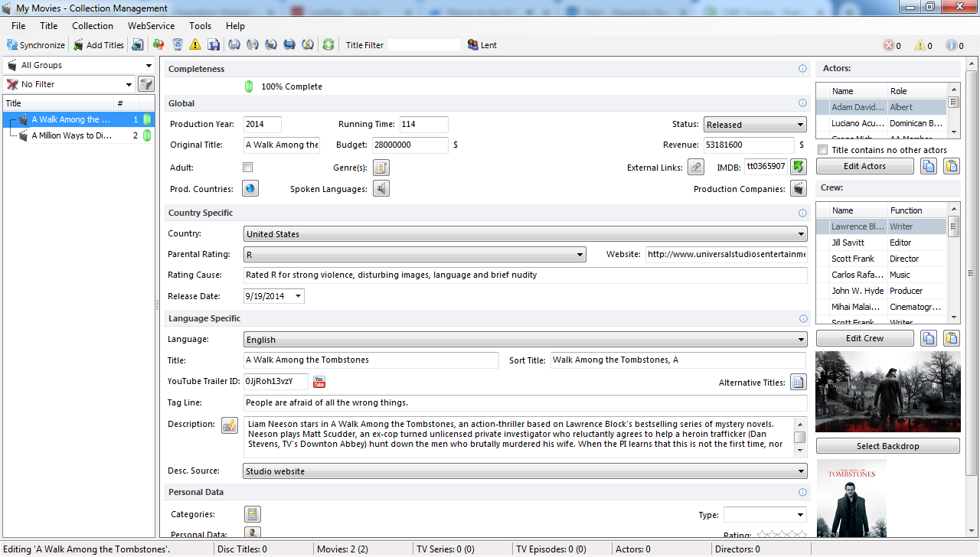Open the Release Date picker dropdown
980x557 pixels.
299,296
